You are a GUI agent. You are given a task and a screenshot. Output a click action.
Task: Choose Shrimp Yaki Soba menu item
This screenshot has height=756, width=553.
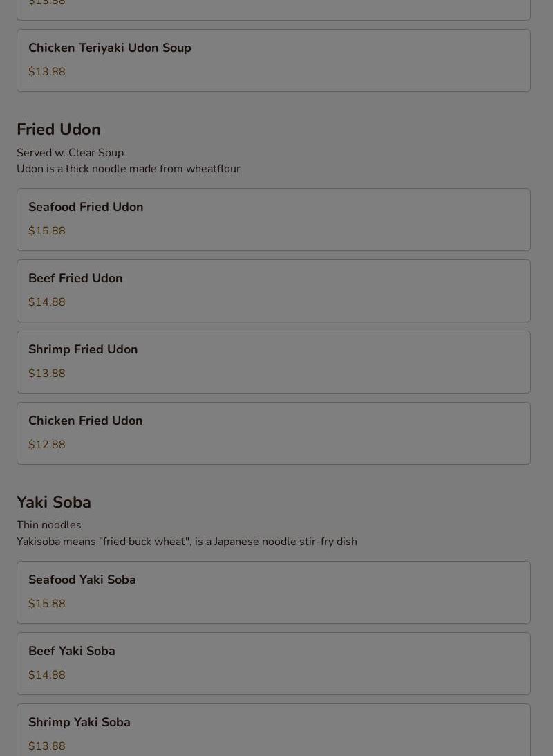[x=79, y=723]
